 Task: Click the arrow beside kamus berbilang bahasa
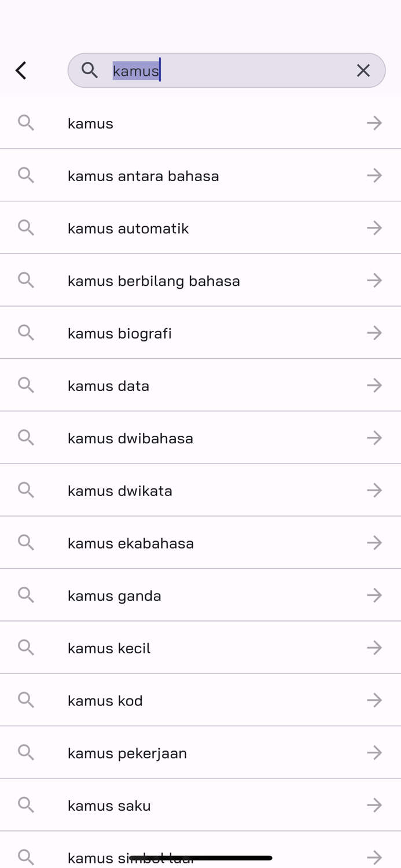coord(374,280)
